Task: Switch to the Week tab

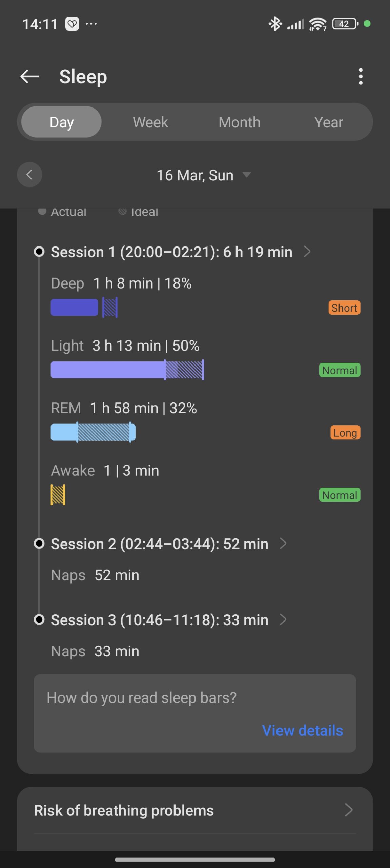Action: click(150, 122)
